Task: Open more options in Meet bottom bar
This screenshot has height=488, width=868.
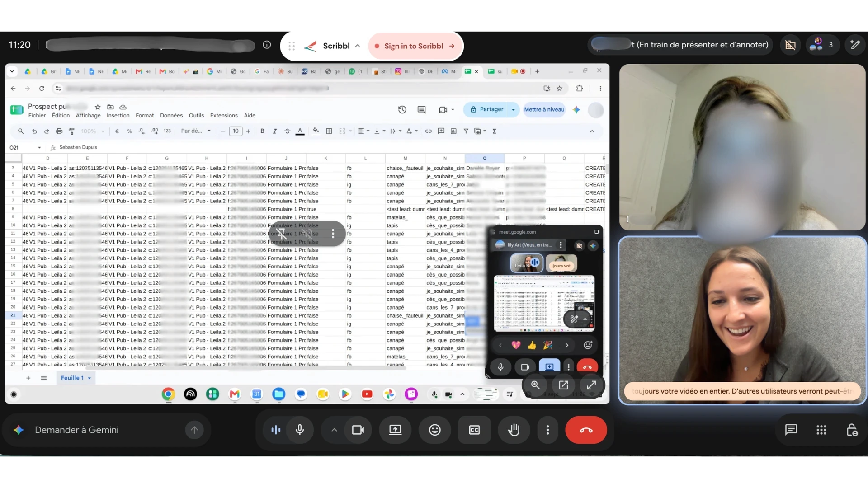Action: [547, 430]
